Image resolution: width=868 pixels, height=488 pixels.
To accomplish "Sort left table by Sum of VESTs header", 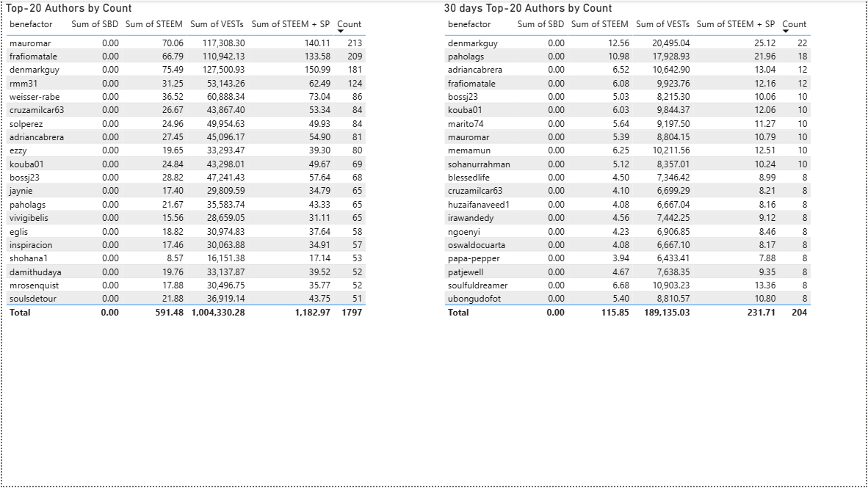I will point(217,24).
